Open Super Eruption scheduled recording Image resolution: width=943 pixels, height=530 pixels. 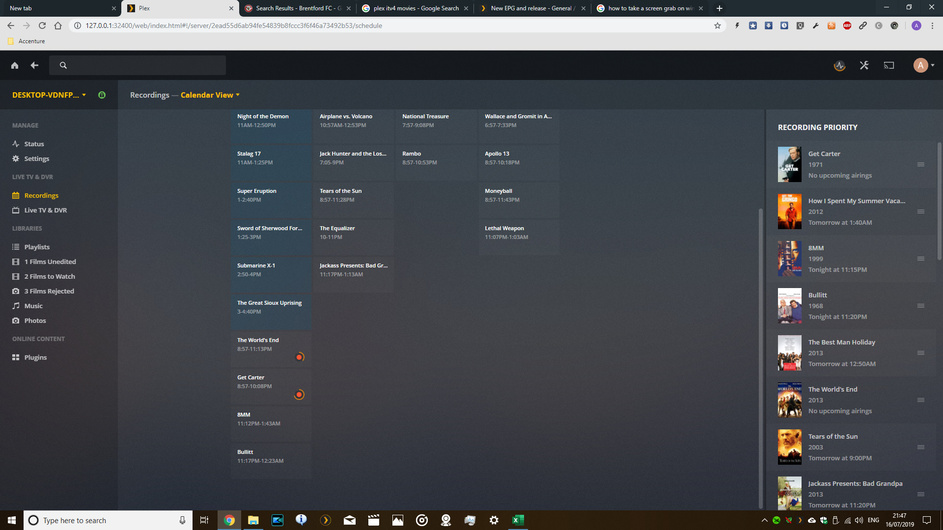tap(271, 200)
